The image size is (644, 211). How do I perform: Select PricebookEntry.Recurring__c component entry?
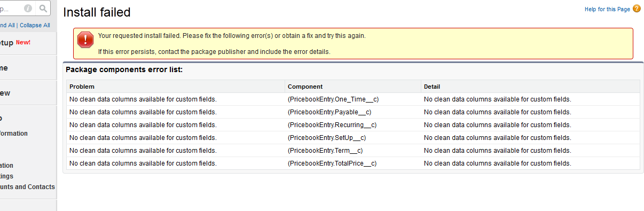[332, 125]
